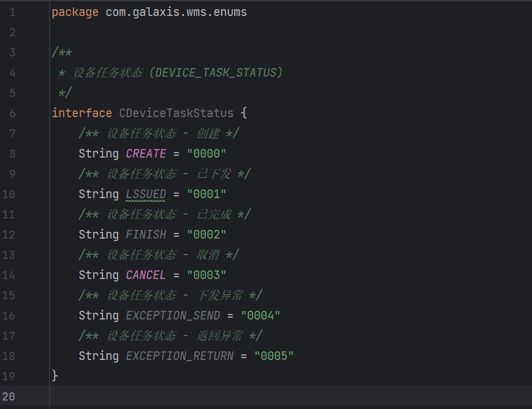Click the package keyword on line 1
Screen dimensions: 532x409
75,12
